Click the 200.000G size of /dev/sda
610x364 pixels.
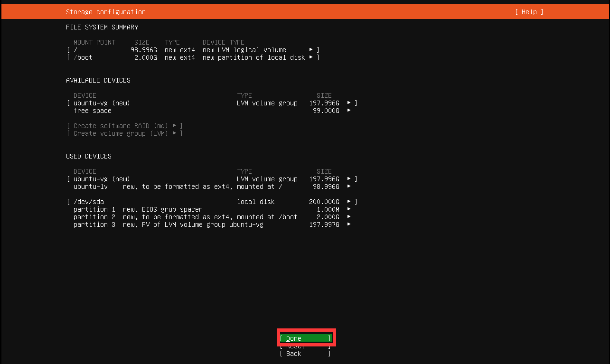324,202
